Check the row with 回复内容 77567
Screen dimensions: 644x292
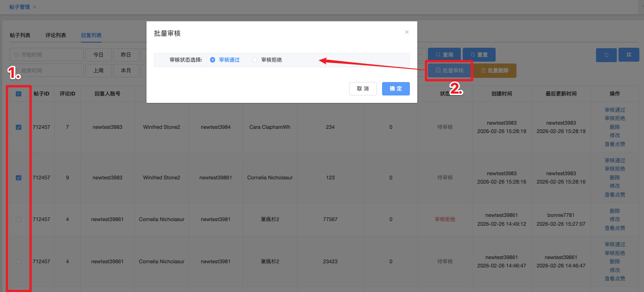[x=19, y=219]
